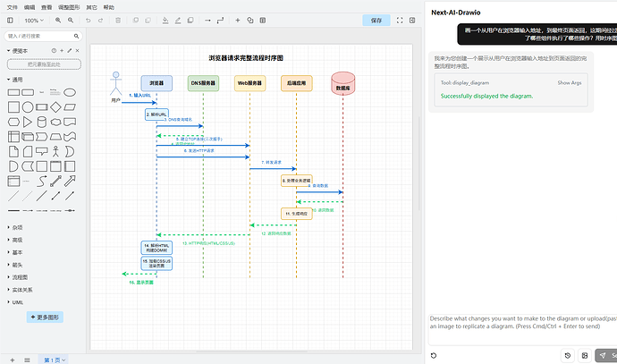
Task: Click the scratchpad help question icon
Action: (54, 50)
